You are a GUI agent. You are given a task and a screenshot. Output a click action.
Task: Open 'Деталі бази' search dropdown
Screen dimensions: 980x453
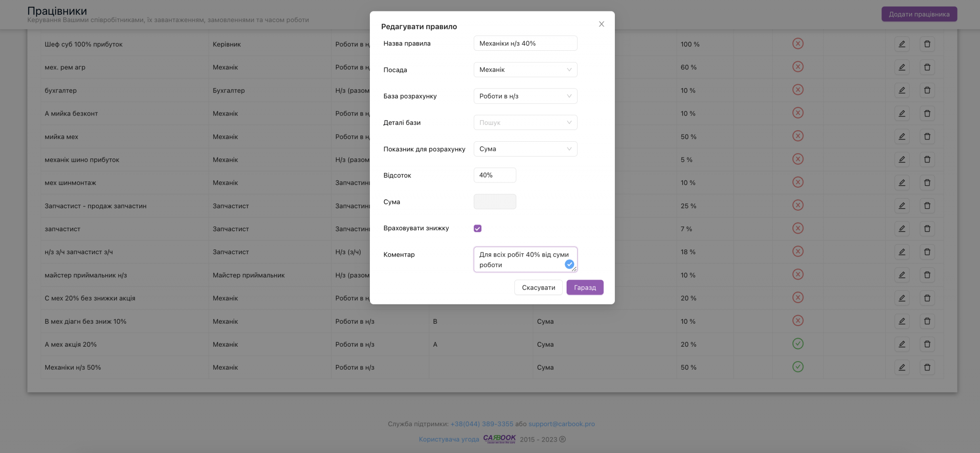[525, 123]
